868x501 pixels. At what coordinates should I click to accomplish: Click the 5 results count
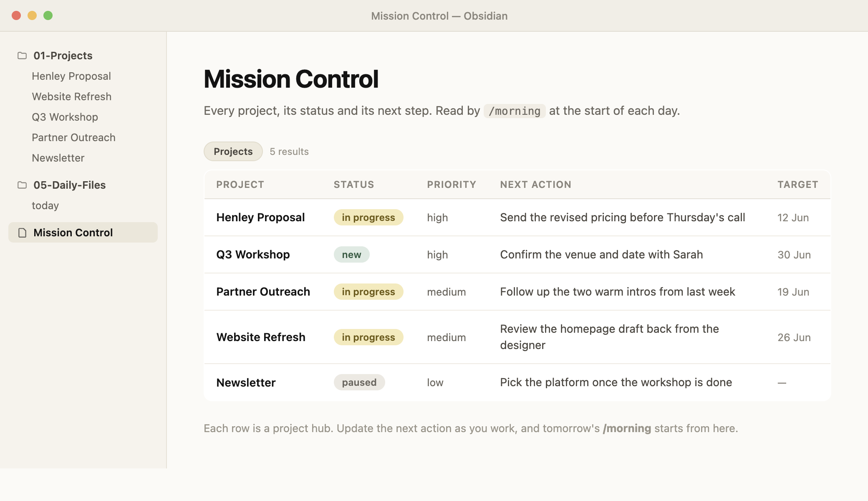pyautogui.click(x=289, y=152)
